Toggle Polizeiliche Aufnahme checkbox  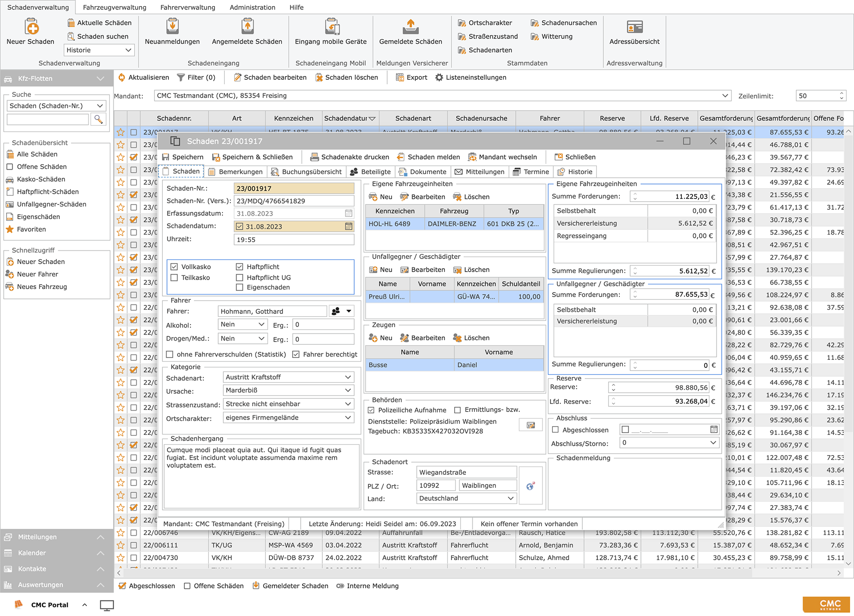(x=371, y=411)
